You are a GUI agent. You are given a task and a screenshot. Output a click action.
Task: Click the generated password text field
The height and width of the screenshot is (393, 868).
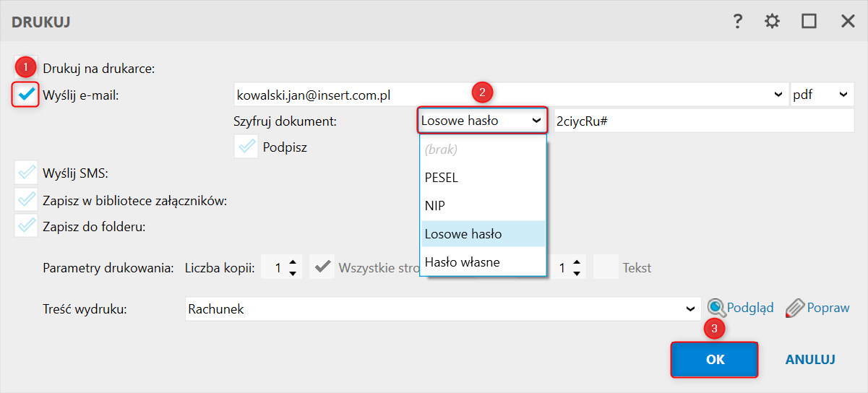point(703,121)
